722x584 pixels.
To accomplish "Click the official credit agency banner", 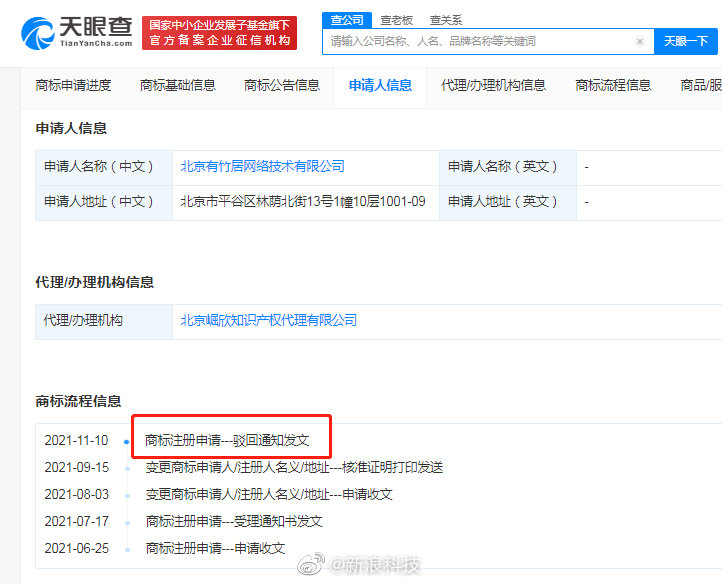I will coord(218,33).
